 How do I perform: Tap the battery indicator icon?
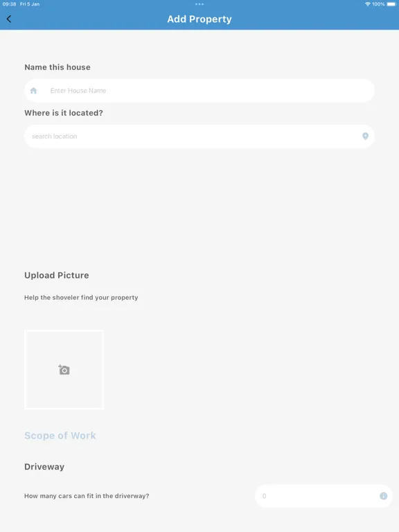click(x=391, y=4)
